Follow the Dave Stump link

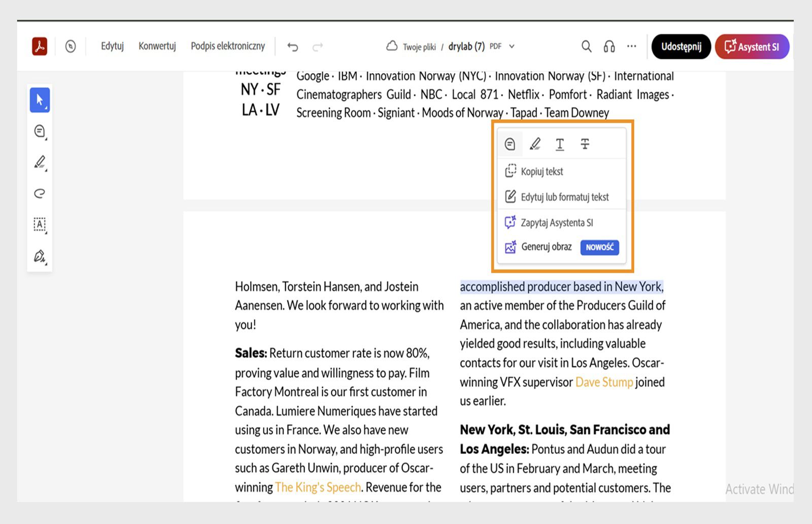click(x=604, y=382)
